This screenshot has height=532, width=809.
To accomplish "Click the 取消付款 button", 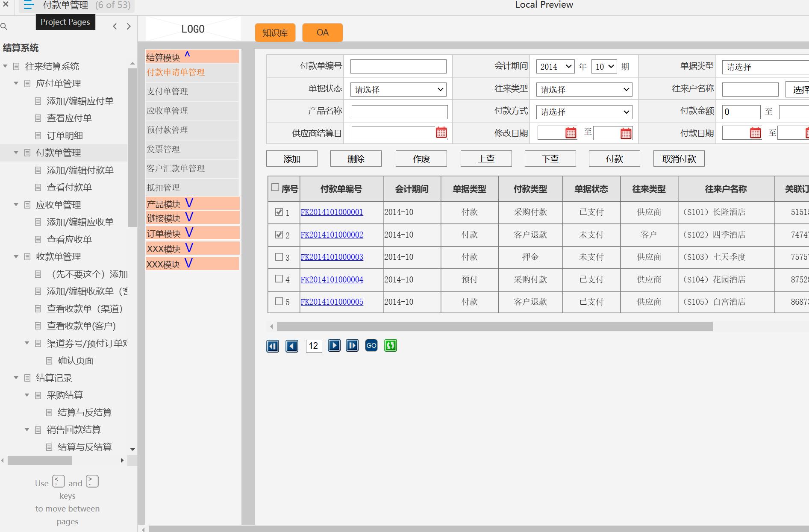I will pyautogui.click(x=679, y=159).
